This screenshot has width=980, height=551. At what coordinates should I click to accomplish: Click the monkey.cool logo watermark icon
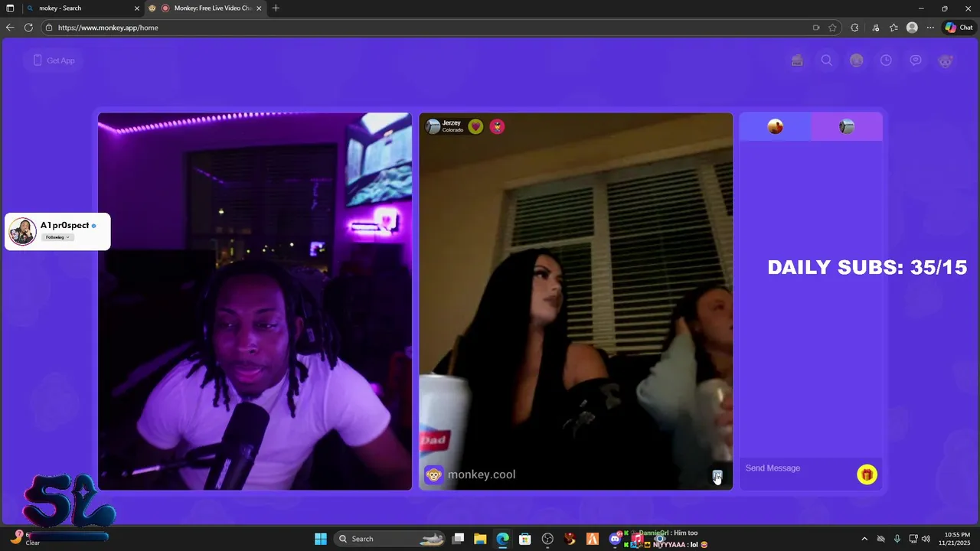[x=433, y=474]
